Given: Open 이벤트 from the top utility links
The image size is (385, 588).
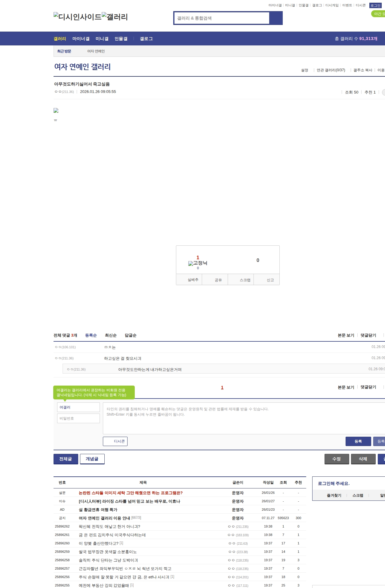Looking at the screenshot, I should (347, 5).
